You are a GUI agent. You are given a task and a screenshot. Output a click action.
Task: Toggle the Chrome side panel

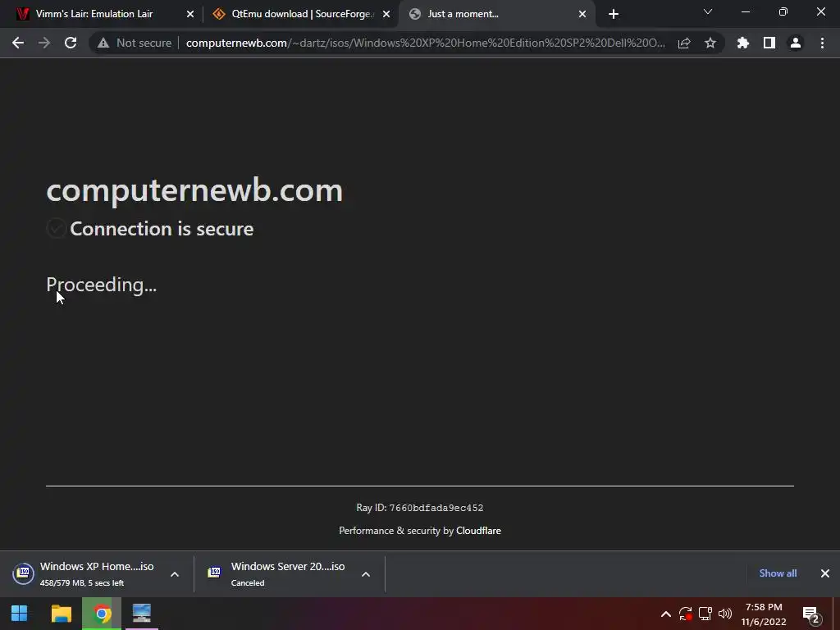(769, 43)
